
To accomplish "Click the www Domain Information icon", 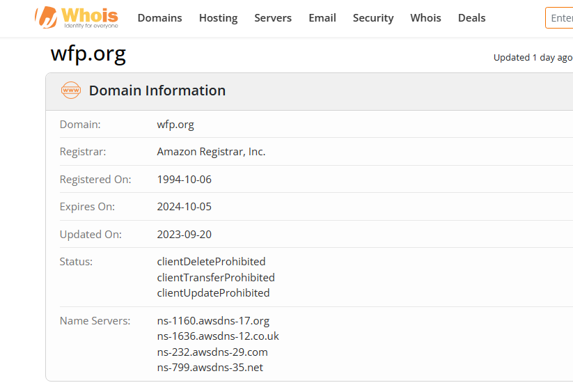I will [x=71, y=91].
